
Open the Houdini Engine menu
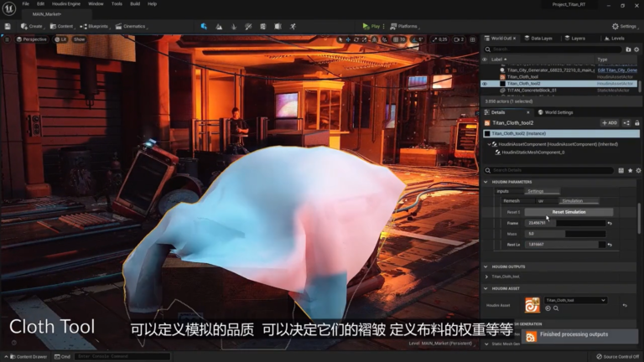pyautogui.click(x=65, y=3)
